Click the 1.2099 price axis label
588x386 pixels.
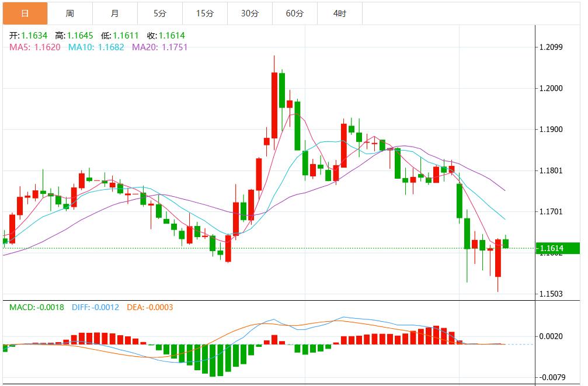point(551,47)
